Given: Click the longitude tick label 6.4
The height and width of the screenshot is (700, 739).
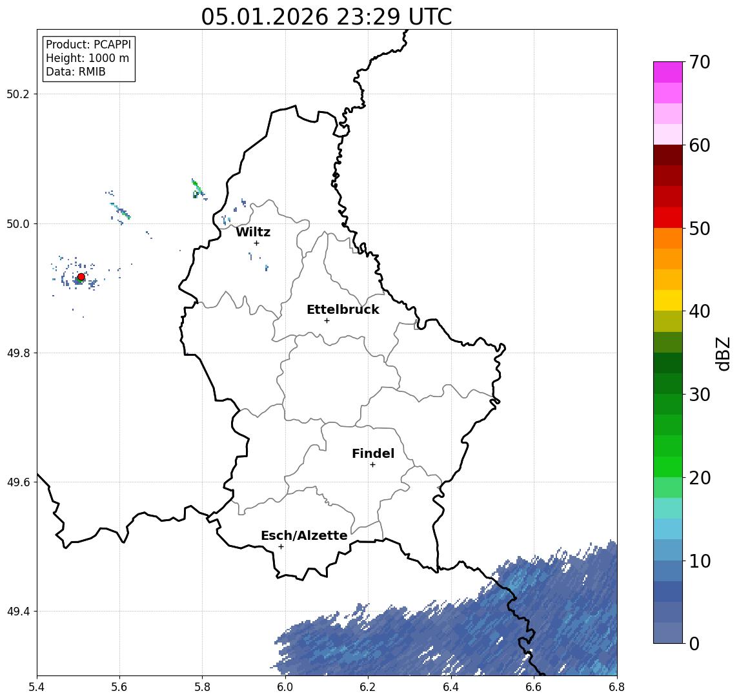Looking at the screenshot, I should pyautogui.click(x=451, y=687).
